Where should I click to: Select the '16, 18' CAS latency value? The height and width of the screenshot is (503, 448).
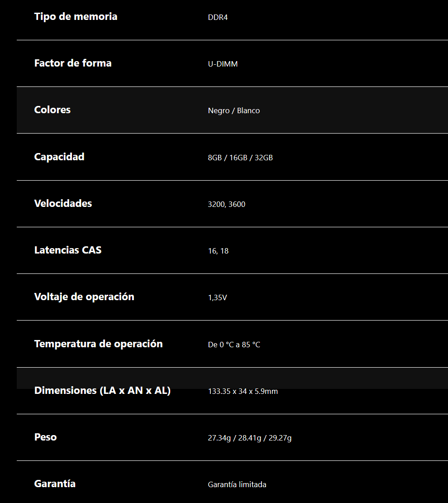point(218,251)
